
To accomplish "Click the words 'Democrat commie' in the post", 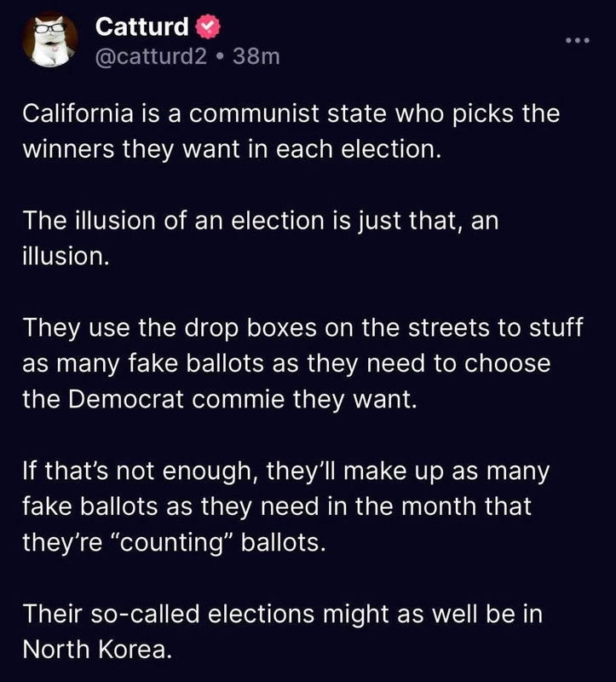I will click(176, 399).
